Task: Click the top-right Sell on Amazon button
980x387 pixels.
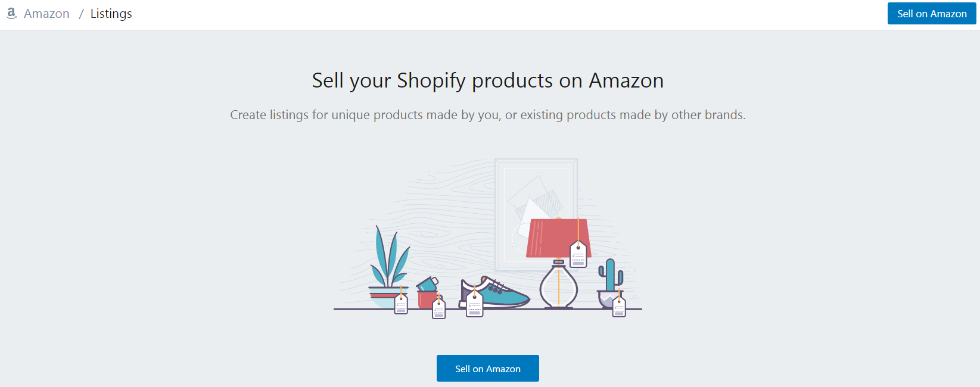Action: click(x=932, y=14)
